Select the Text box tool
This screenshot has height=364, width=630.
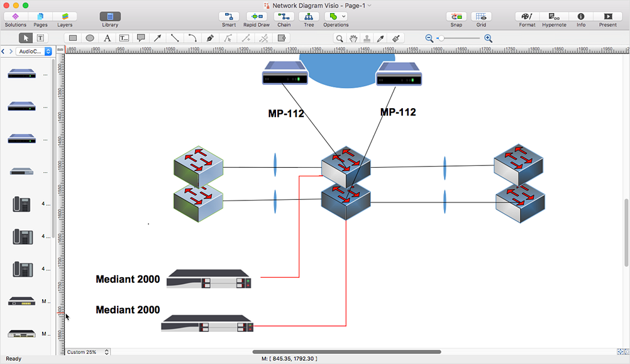pyautogui.click(x=124, y=38)
